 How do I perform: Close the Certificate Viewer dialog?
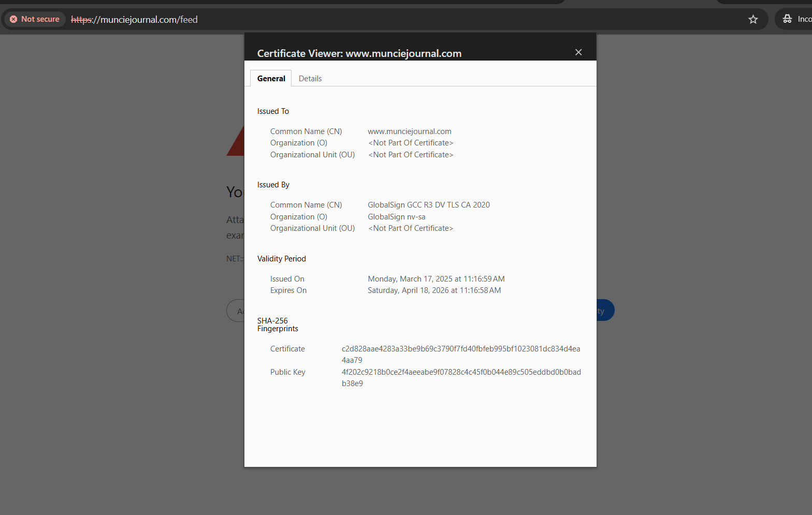coord(578,52)
